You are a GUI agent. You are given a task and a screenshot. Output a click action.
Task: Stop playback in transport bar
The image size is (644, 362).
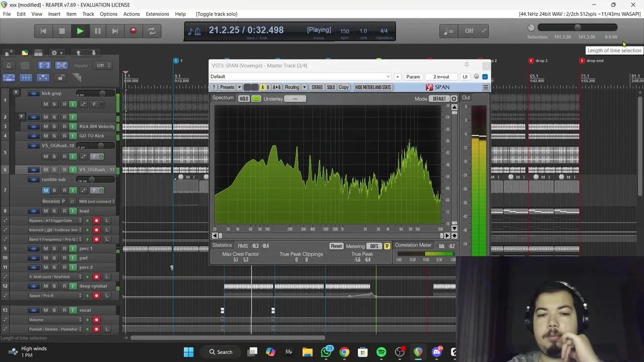coord(62,31)
